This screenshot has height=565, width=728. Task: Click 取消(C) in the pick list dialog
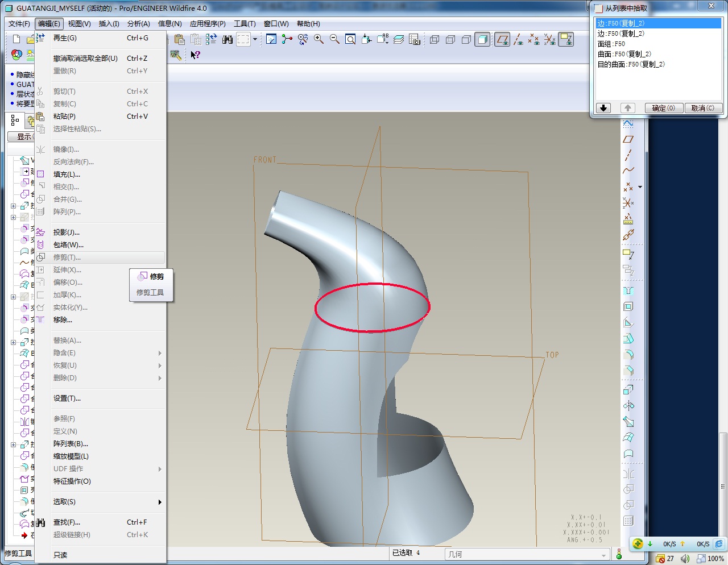click(x=703, y=108)
